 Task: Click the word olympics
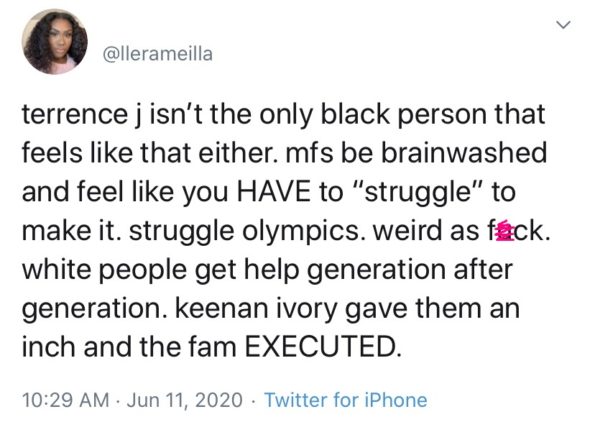301,231
